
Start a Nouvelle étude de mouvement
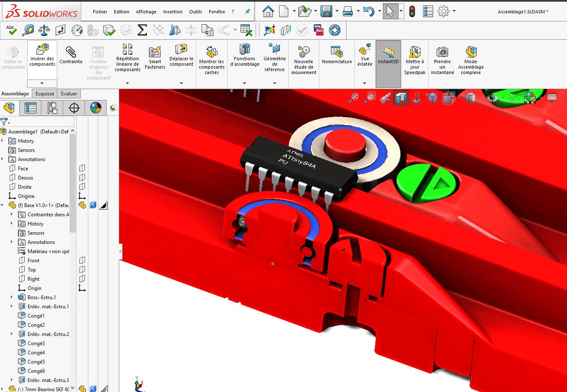point(304,60)
